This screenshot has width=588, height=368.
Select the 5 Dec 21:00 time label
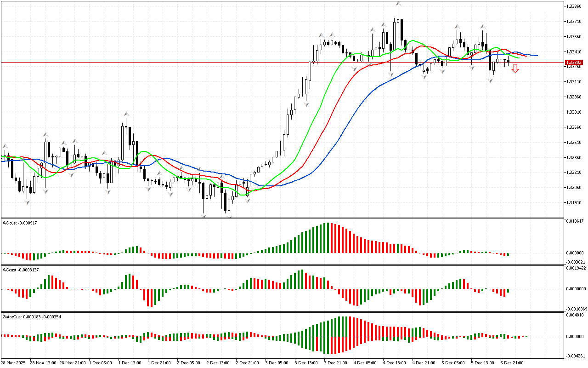click(512, 362)
